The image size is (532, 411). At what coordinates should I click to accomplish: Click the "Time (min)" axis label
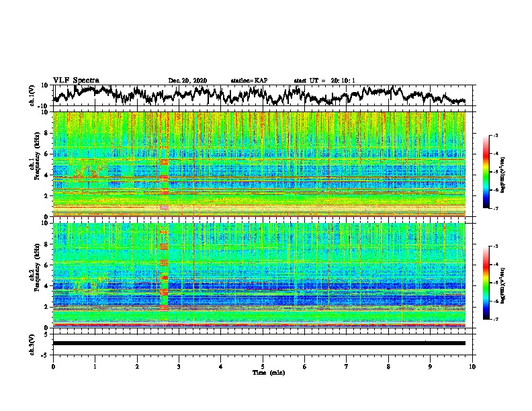click(269, 373)
